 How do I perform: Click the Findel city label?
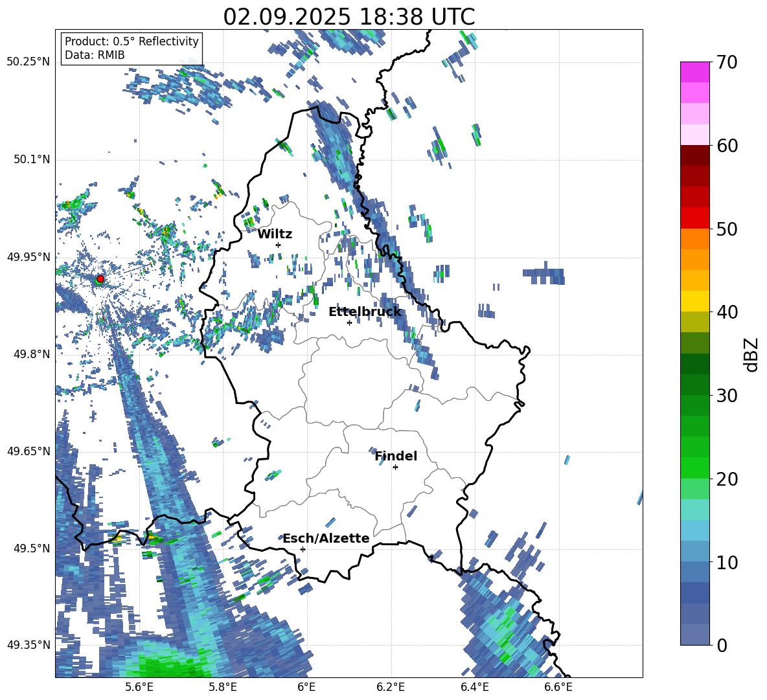tap(396, 456)
